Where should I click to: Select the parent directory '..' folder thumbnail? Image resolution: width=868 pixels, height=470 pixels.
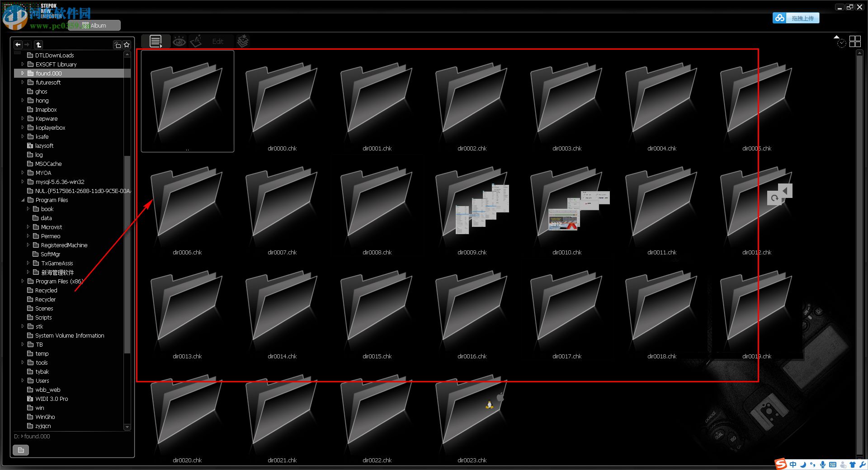[187, 101]
